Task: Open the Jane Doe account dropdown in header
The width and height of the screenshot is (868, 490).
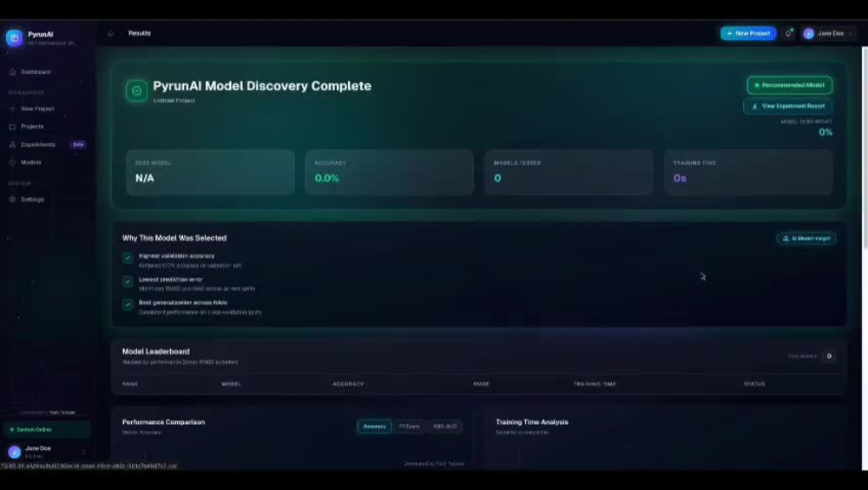Action: click(x=828, y=33)
